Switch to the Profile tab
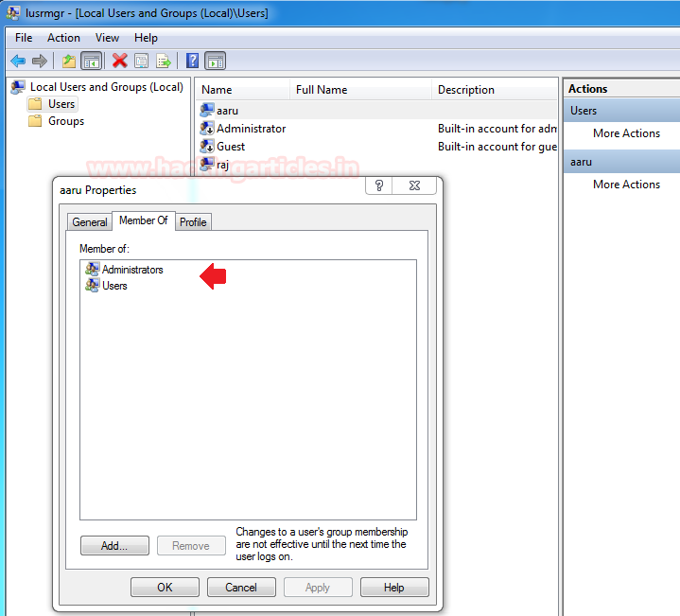 193,222
